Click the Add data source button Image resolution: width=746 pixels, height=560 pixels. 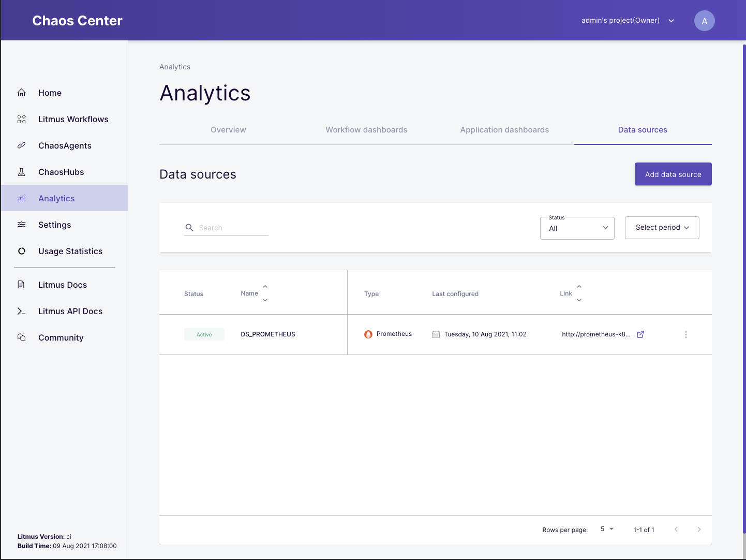point(673,174)
